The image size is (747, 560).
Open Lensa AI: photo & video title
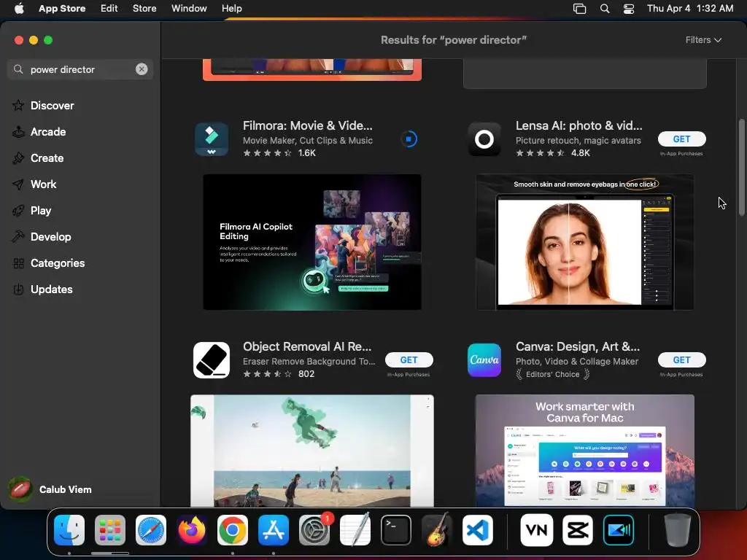pyautogui.click(x=578, y=125)
